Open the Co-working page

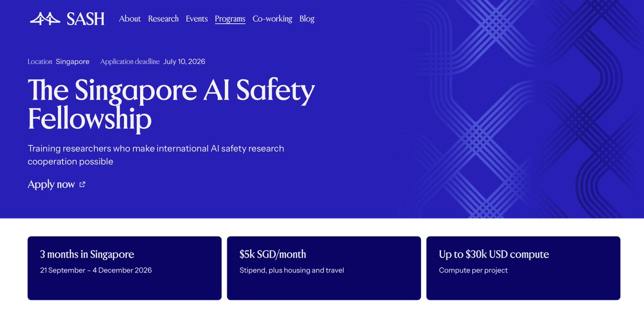tap(273, 19)
